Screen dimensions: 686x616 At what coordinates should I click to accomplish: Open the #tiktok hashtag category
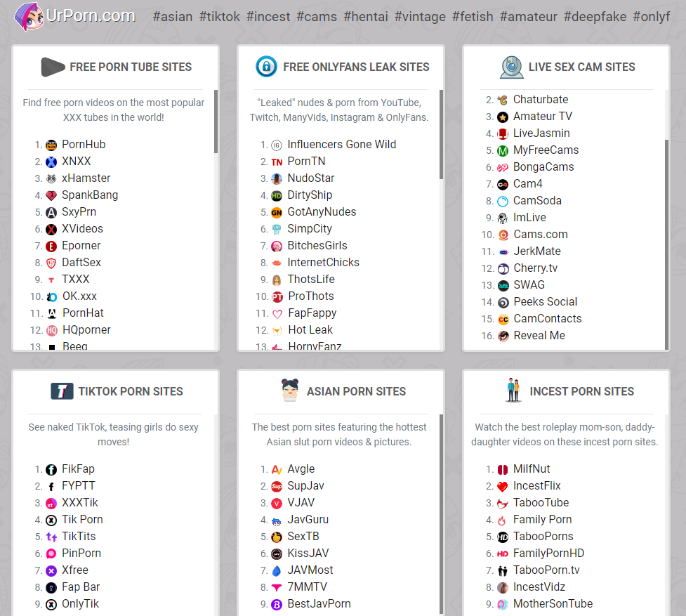(220, 17)
